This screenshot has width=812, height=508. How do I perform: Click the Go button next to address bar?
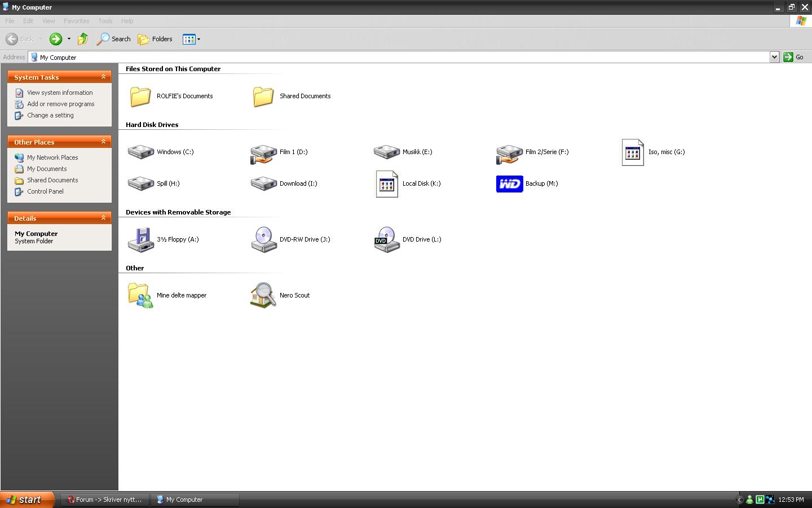click(x=794, y=57)
